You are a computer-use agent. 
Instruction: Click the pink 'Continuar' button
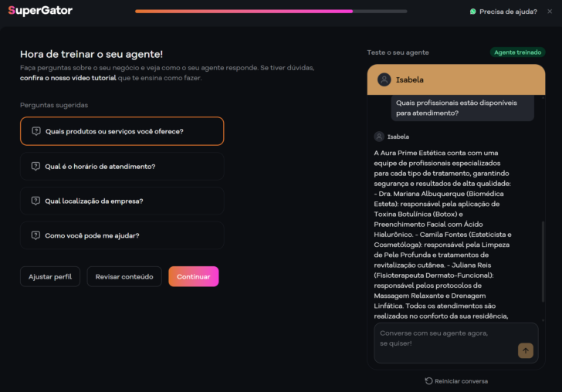point(194,276)
